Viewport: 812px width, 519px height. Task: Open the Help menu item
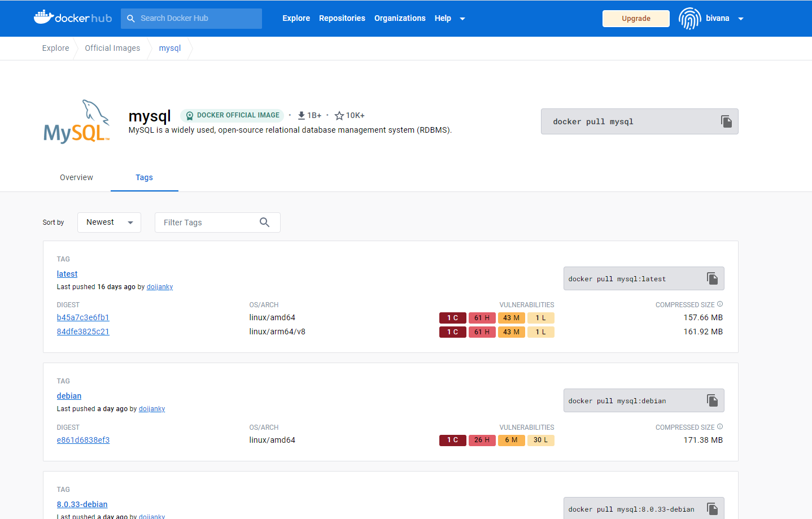(x=443, y=18)
